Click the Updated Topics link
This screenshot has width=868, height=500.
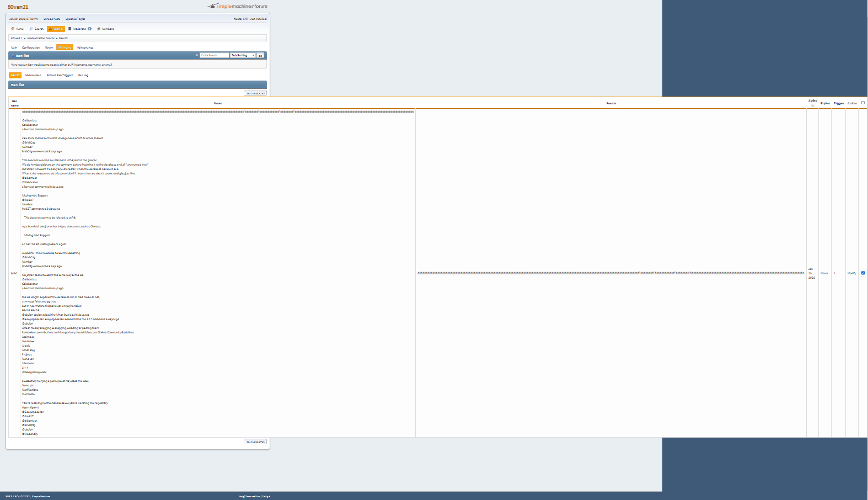click(x=75, y=19)
